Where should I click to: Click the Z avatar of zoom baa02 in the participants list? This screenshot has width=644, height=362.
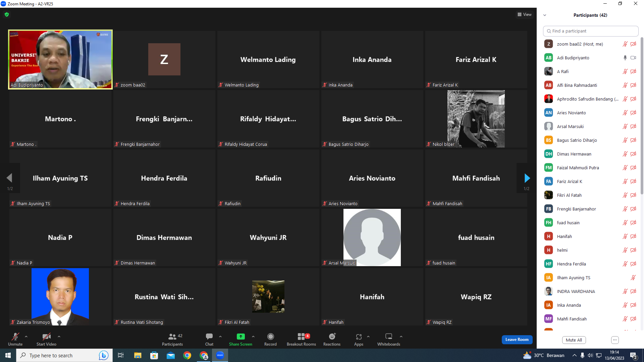coord(548,44)
